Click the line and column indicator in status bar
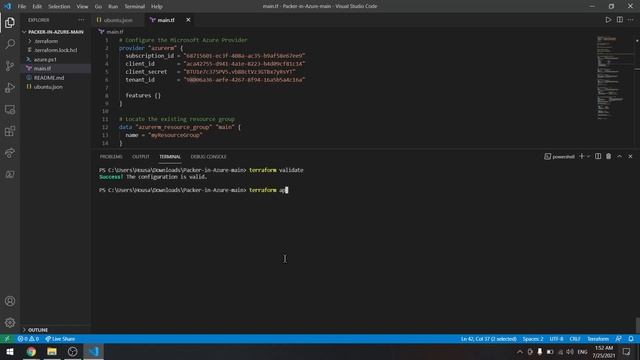The width and height of the screenshot is (640, 360). pos(489,339)
